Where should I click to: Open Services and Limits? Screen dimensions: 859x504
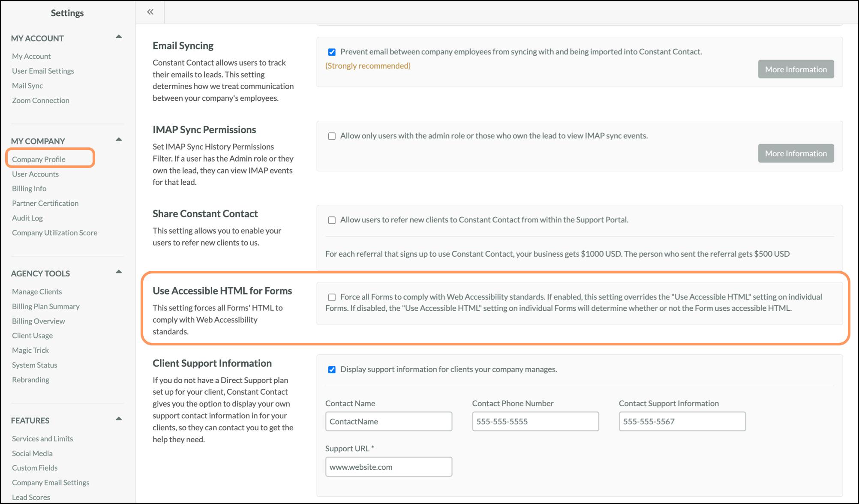[x=42, y=439]
